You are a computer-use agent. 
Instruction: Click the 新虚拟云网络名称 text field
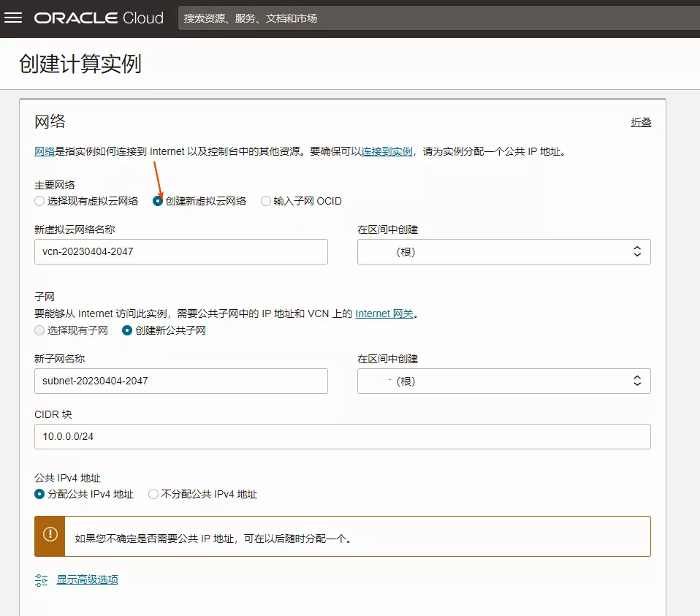(x=180, y=251)
